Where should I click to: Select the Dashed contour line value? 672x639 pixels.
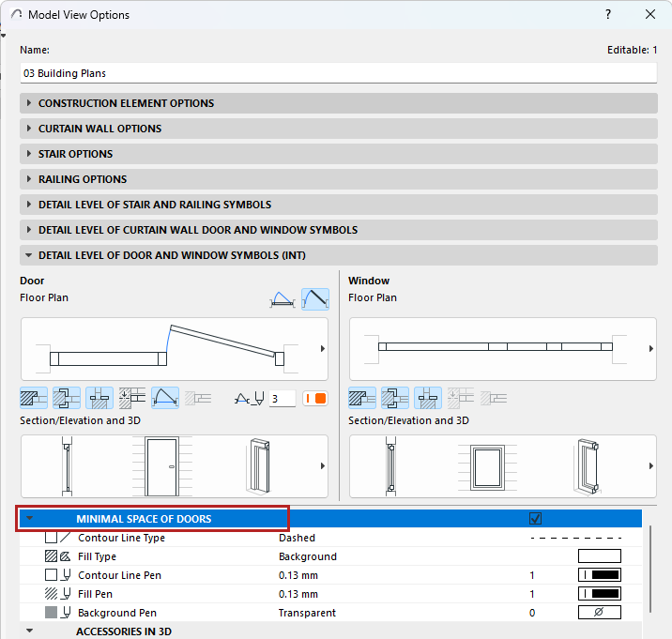click(x=297, y=538)
